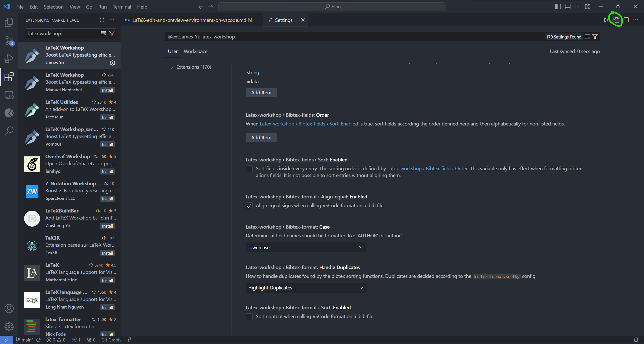Open the Bibtex-format Handle Duplicates dropdown
644x344 pixels.
point(305,287)
